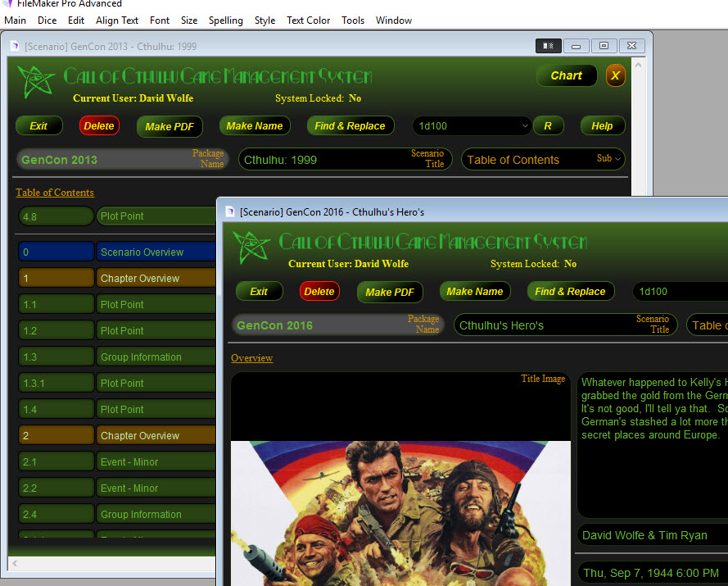This screenshot has width=728, height=586.
Task: Click Make Name in the GenCon 2013 window
Action: (x=255, y=126)
